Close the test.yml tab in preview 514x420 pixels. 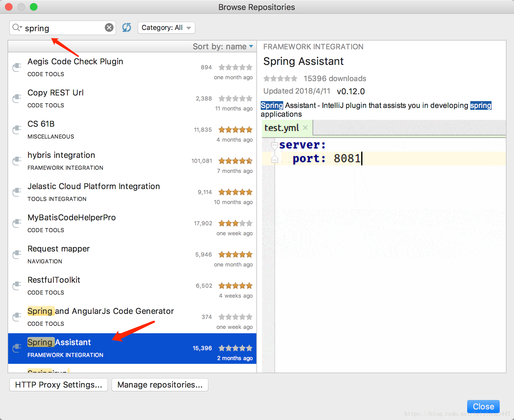point(305,128)
